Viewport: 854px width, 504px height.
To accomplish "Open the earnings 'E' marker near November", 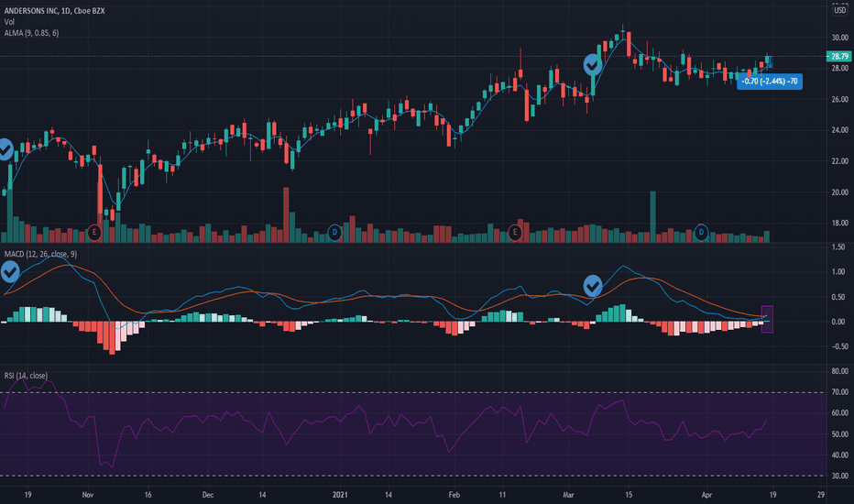I will pos(94,233).
